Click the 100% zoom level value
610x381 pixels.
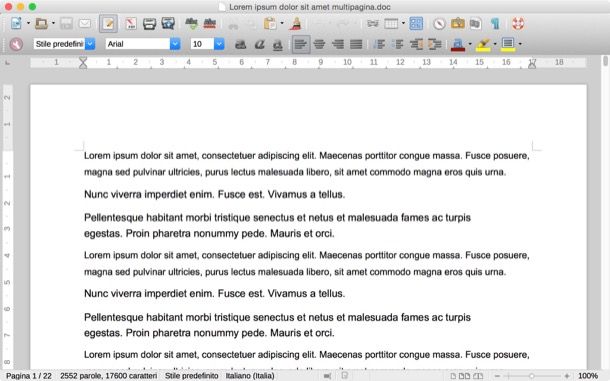click(588, 376)
